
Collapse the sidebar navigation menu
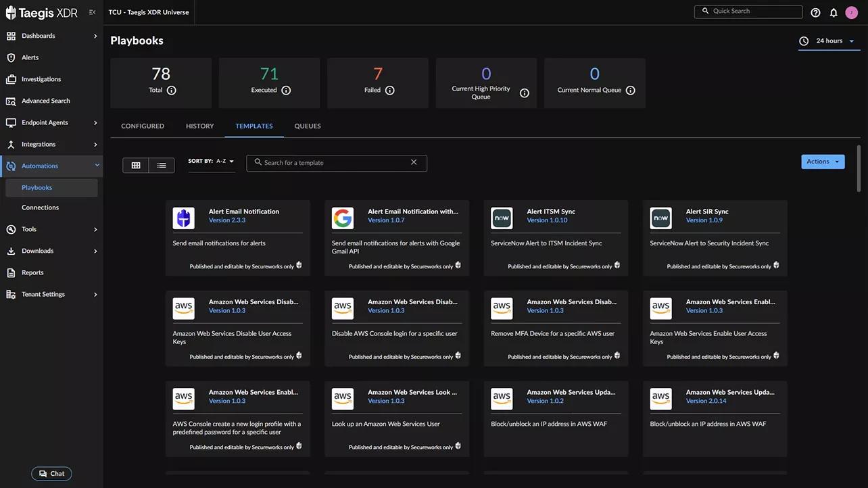point(93,12)
